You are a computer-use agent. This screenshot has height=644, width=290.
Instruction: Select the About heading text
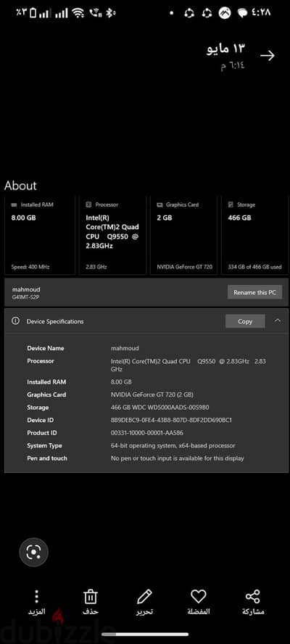click(20, 186)
